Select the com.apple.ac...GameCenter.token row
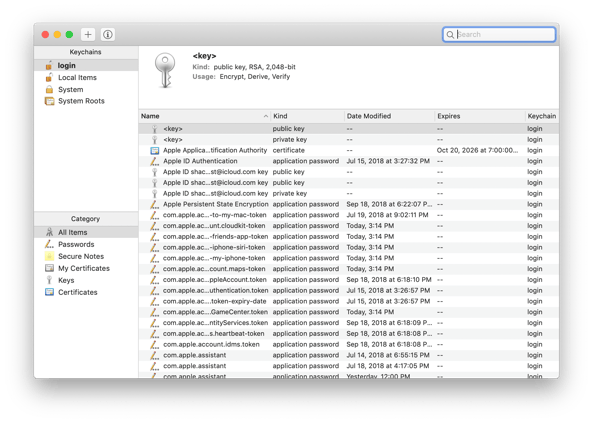 349,312
